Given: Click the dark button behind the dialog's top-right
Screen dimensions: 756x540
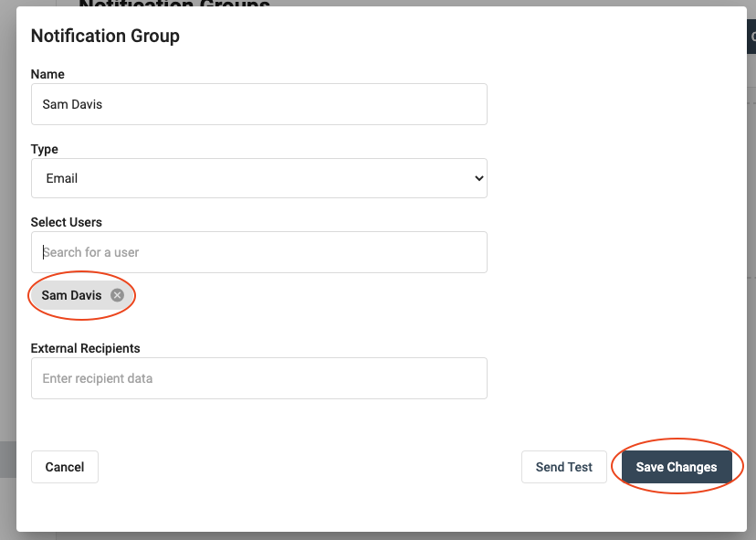Looking at the screenshot, I should tap(751, 37).
